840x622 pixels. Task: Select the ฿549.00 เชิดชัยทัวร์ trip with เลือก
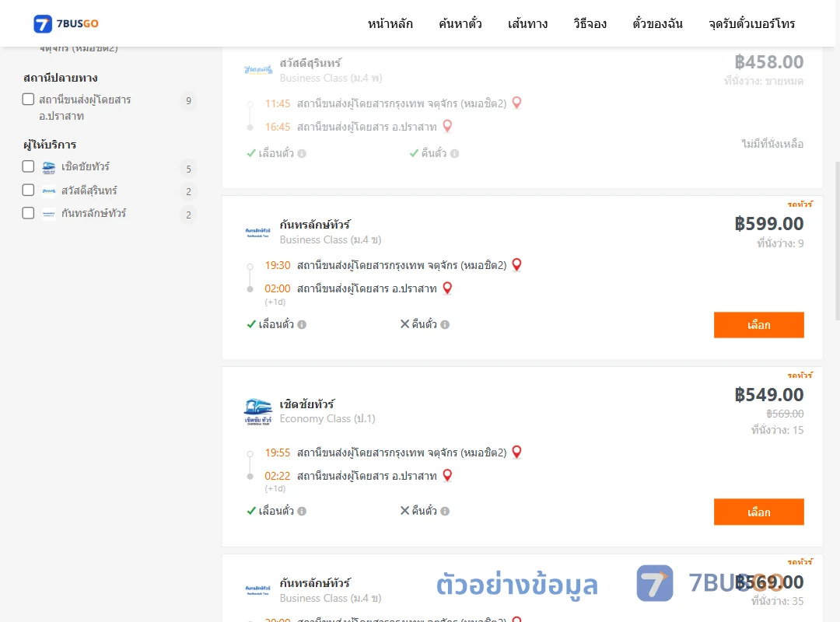pos(758,512)
